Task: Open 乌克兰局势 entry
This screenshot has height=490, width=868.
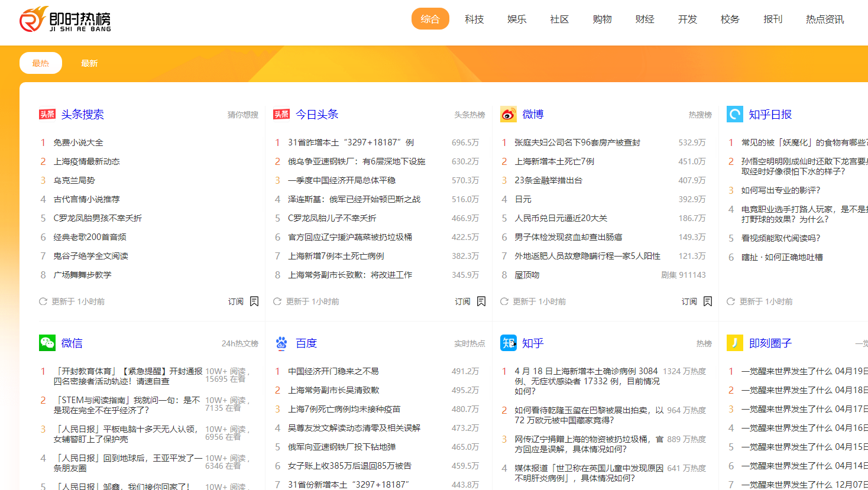Action: coord(75,180)
